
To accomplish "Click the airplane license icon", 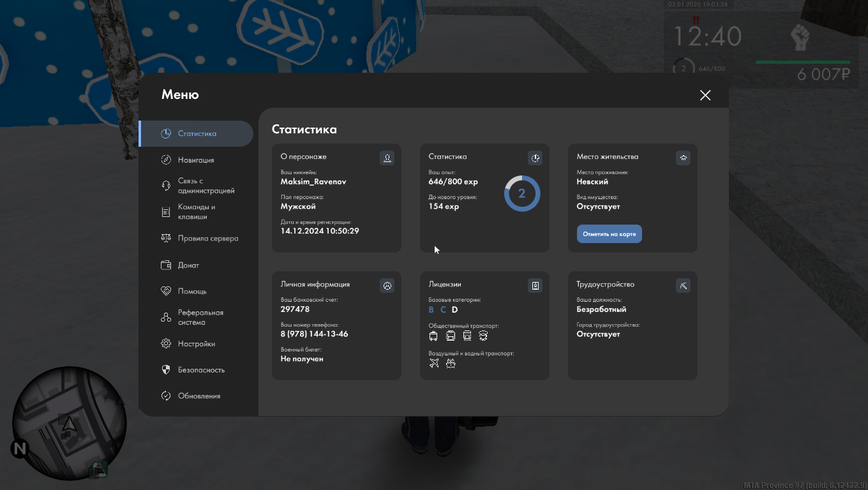I will coord(434,363).
